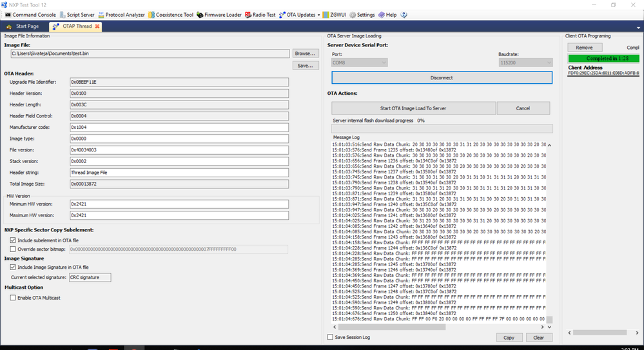Screen dimensions: 644x350
Task: Edit the Header Length field
Action: pyautogui.click(x=179, y=105)
